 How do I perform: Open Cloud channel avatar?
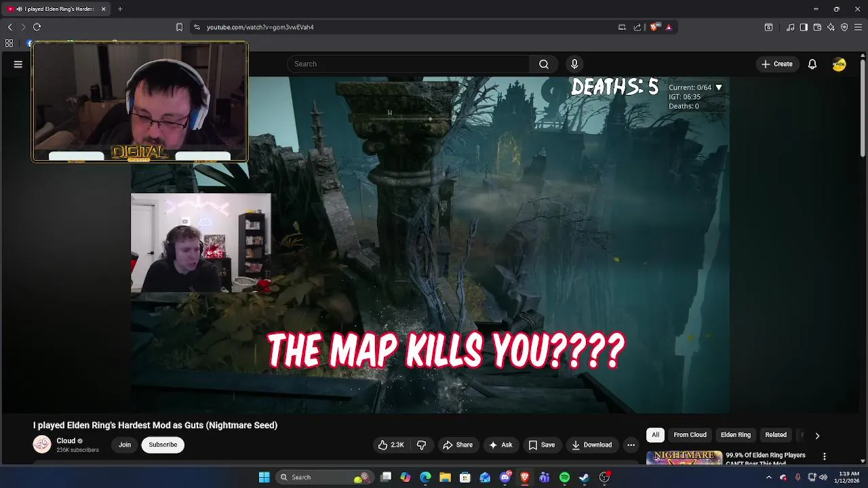[x=42, y=445]
